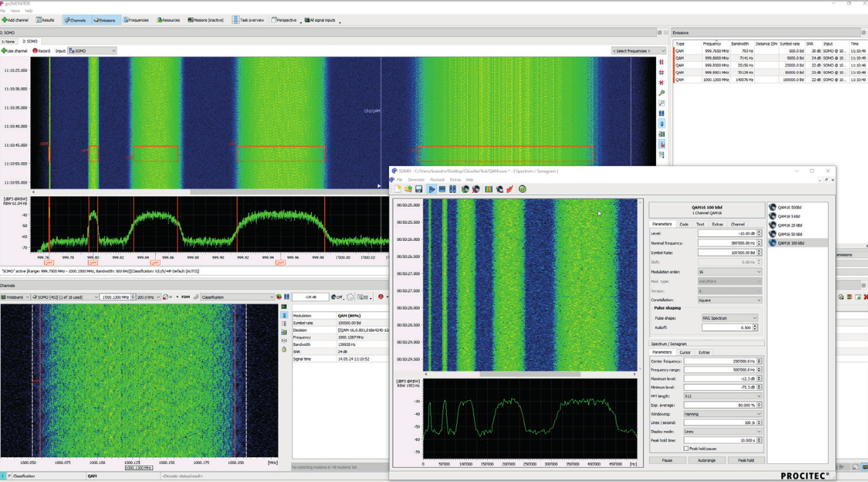Open the Select frequencies dropdown

tap(638, 51)
